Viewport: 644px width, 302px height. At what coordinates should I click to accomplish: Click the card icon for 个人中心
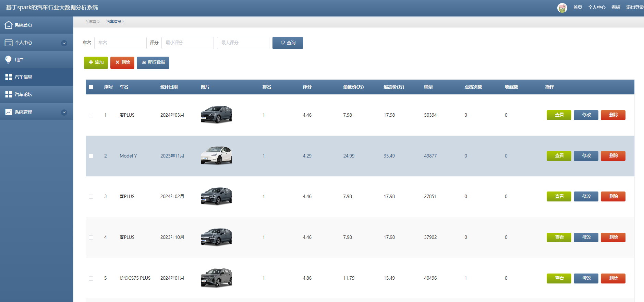(9, 43)
